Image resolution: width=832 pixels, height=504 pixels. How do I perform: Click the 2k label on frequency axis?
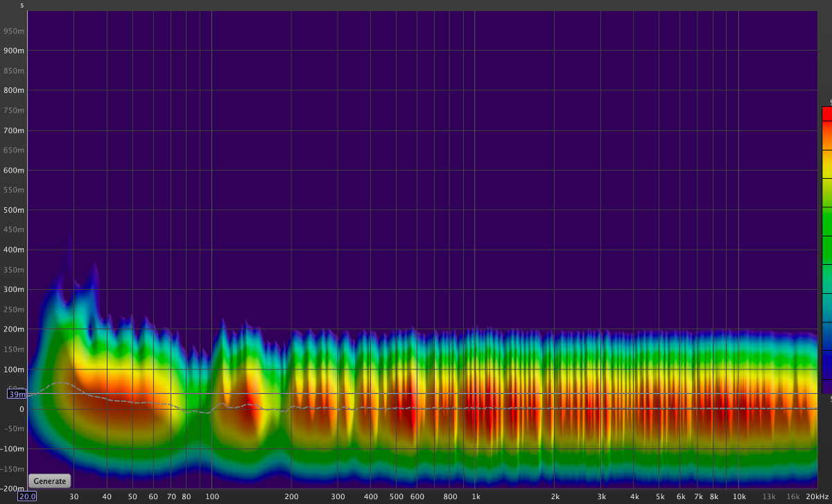[555, 496]
